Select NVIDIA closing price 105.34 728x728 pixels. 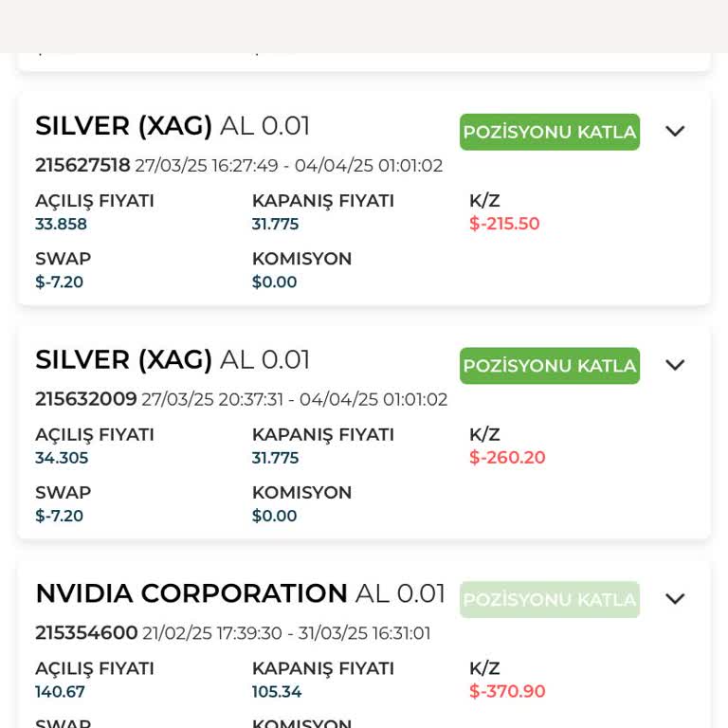(277, 692)
